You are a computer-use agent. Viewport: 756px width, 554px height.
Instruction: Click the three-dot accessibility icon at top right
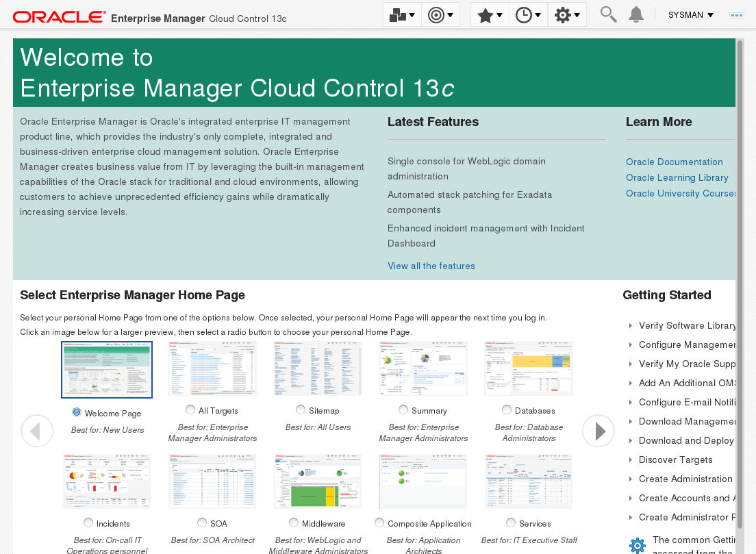tap(737, 15)
